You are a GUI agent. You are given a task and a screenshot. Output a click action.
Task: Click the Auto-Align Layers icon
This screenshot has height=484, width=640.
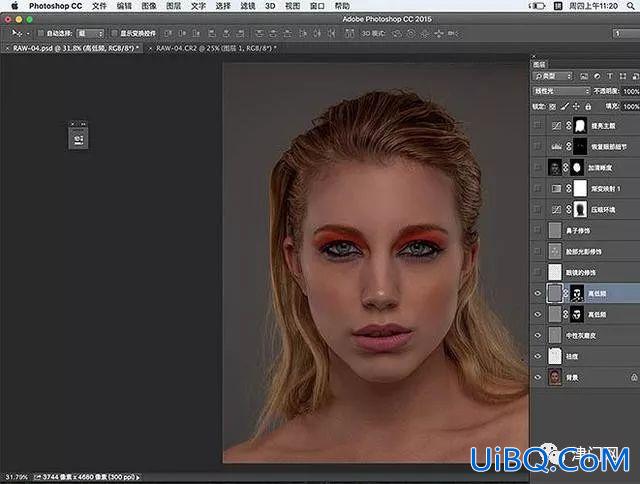coord(349,33)
